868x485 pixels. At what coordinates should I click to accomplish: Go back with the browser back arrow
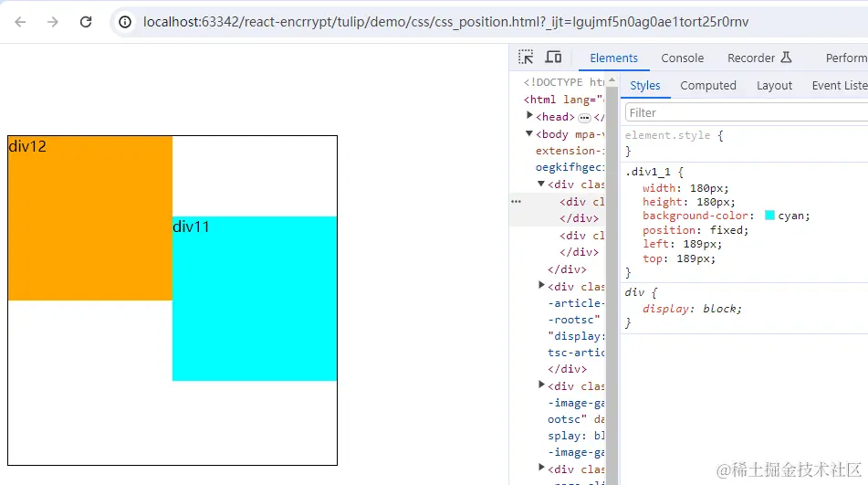20,22
